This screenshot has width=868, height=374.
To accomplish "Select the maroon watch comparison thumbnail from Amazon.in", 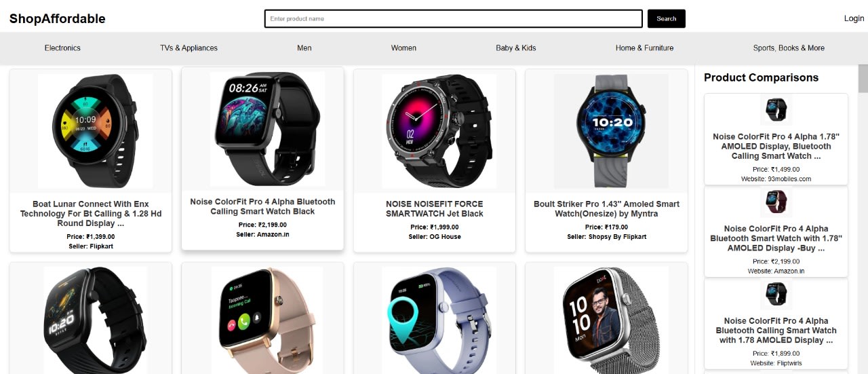I will 776,203.
